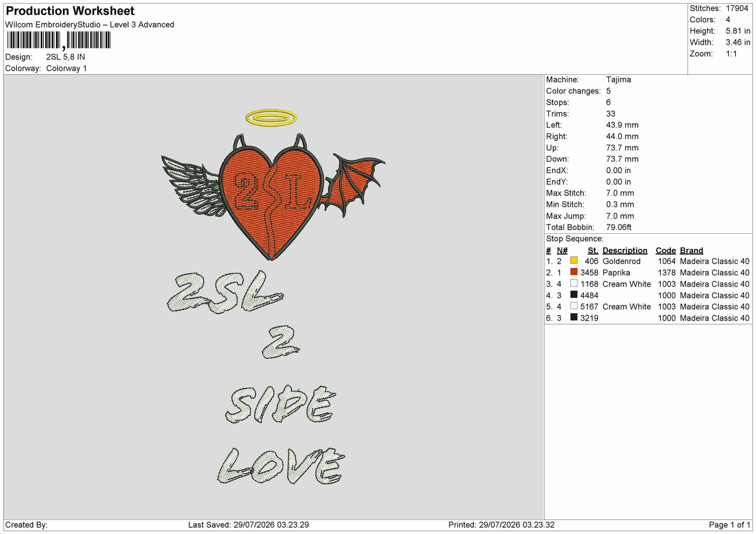Click the 'Color changes:' label
Viewport: 756px width, 534px height.
click(x=573, y=91)
